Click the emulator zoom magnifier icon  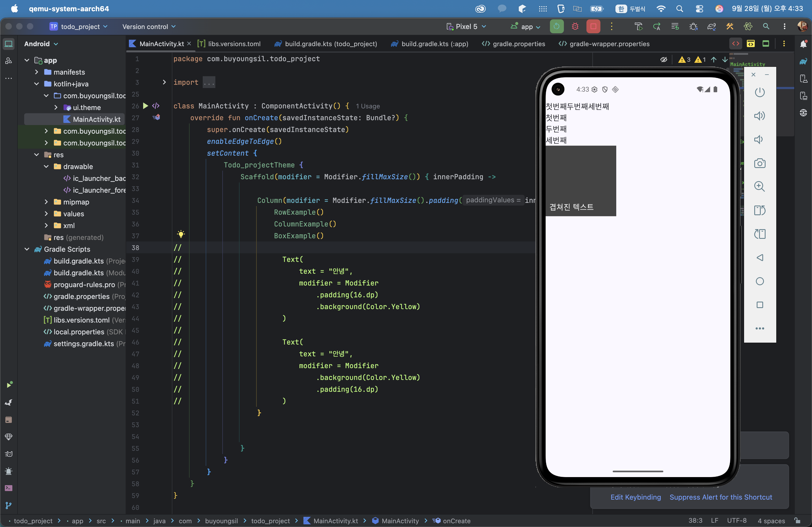[x=759, y=186]
